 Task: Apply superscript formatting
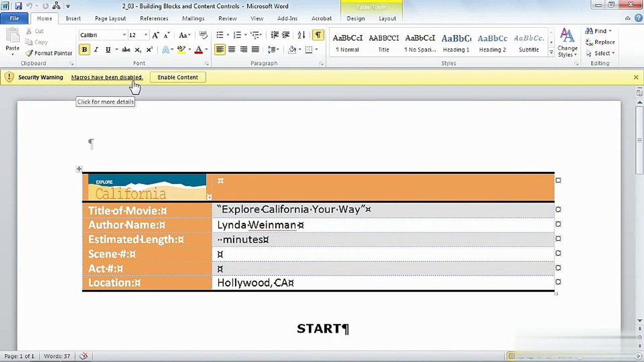[149, 50]
